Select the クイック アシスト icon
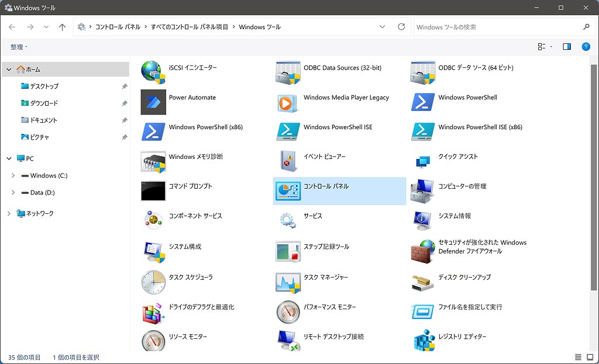Screen dimensions: 599x364 (422, 161)
